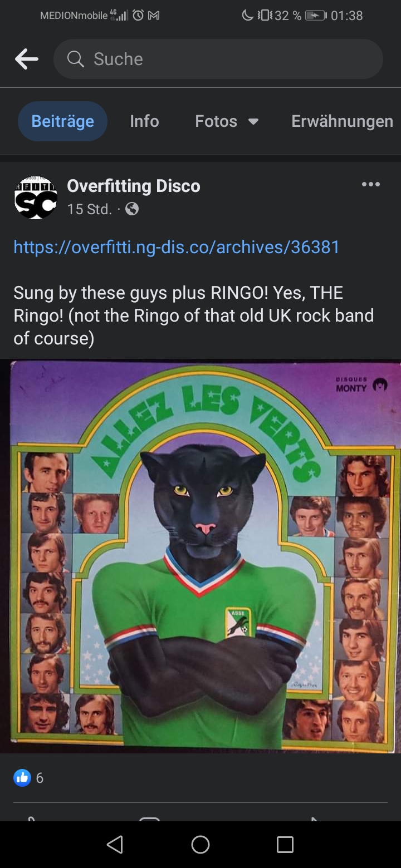Tap the globe public audience icon
This screenshot has width=401, height=868.
pos(132,209)
